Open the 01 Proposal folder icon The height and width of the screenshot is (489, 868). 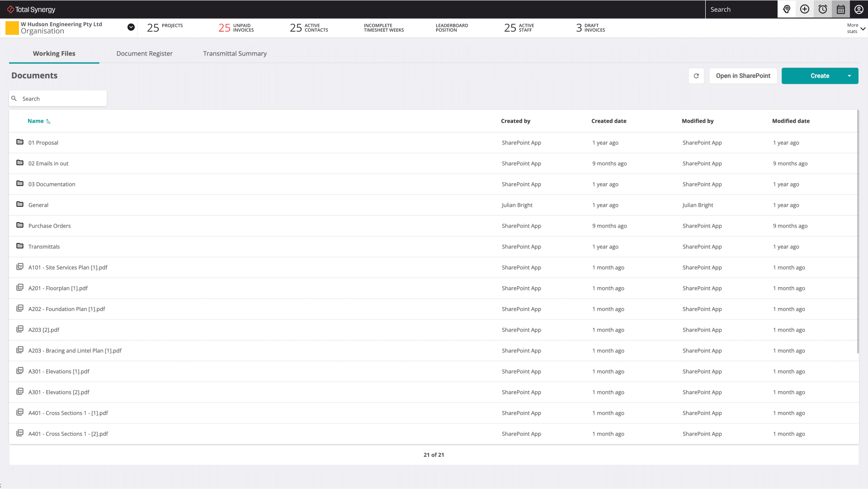[20, 142]
